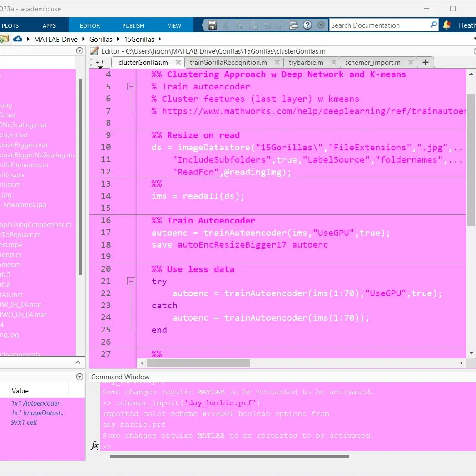Click editor scroll down arrow
Image resolution: width=476 pixels, height=476 pixels.
click(471, 353)
